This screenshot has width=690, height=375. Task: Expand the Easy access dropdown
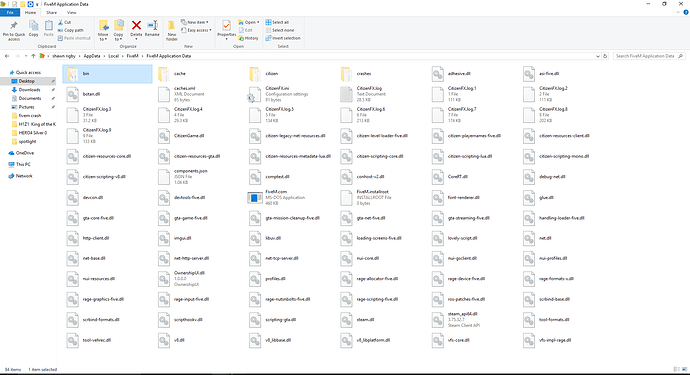[x=196, y=30]
